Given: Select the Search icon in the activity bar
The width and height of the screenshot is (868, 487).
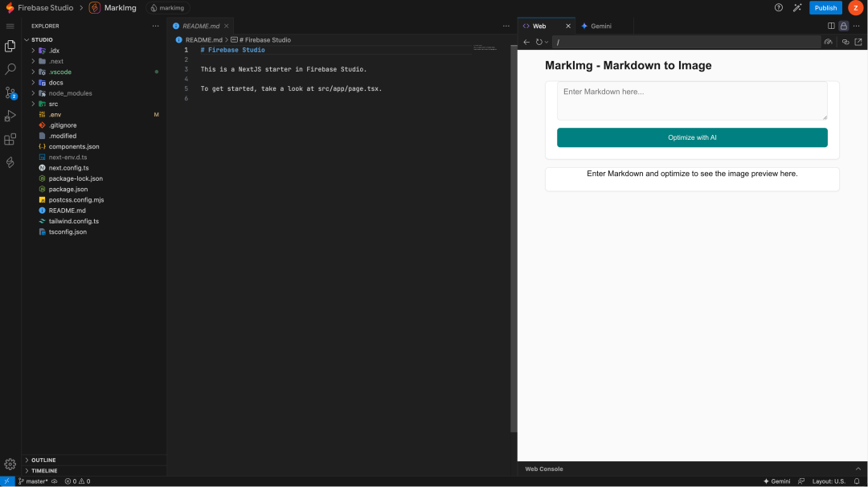Looking at the screenshot, I should 10,69.
